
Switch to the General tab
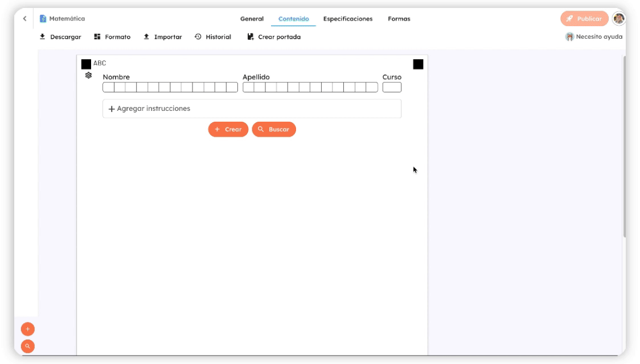pos(252,19)
